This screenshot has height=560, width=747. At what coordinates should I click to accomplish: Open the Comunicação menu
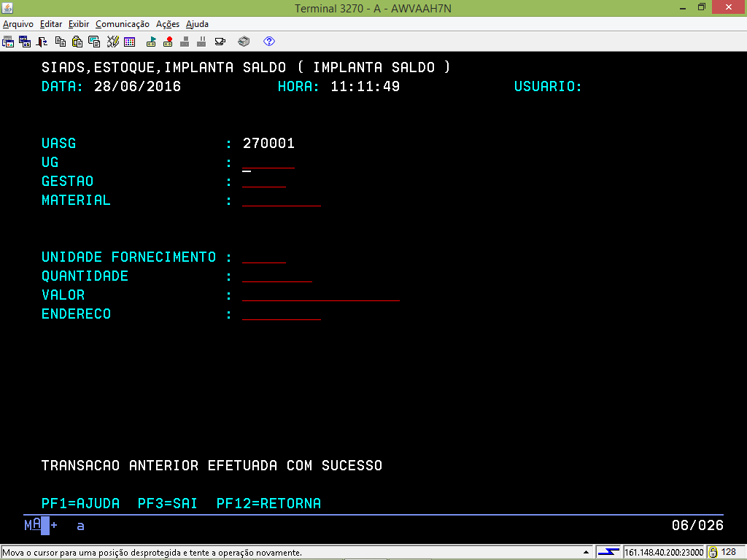point(123,24)
